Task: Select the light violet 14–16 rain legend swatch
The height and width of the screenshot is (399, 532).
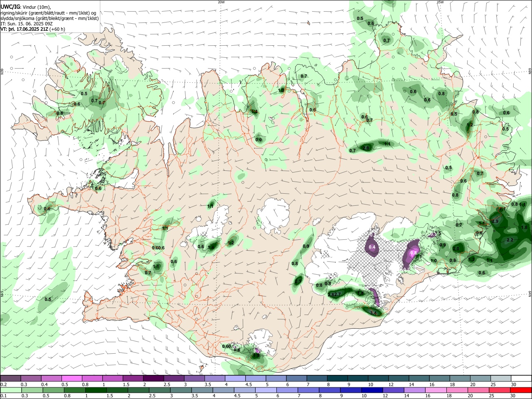Action: tap(414, 390)
